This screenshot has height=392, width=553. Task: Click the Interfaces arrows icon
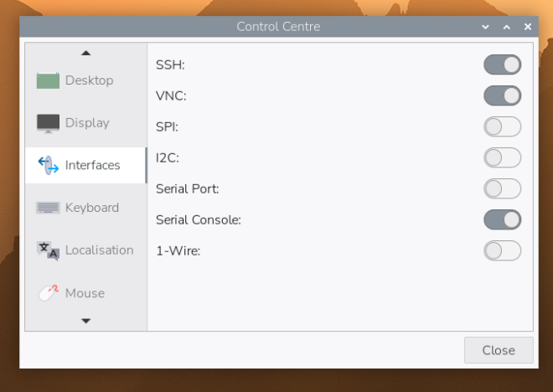click(48, 165)
